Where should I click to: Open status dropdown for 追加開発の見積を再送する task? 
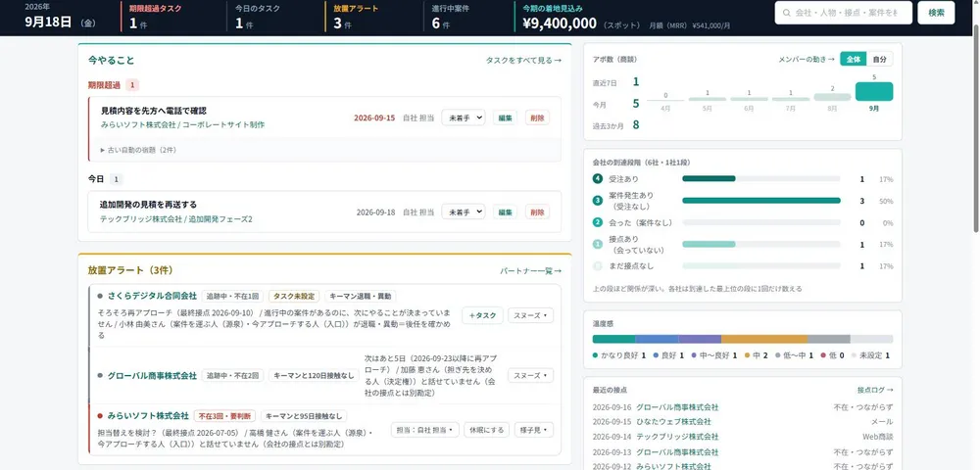point(464,211)
